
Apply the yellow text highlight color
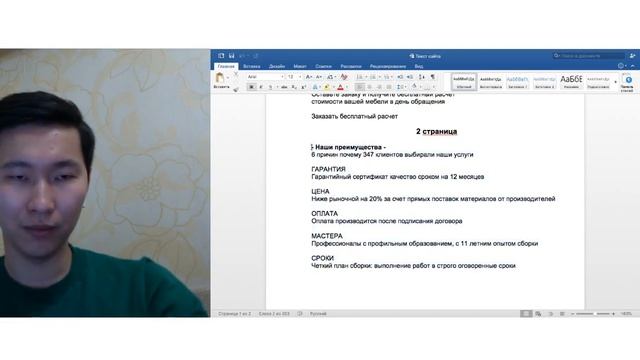(x=327, y=87)
